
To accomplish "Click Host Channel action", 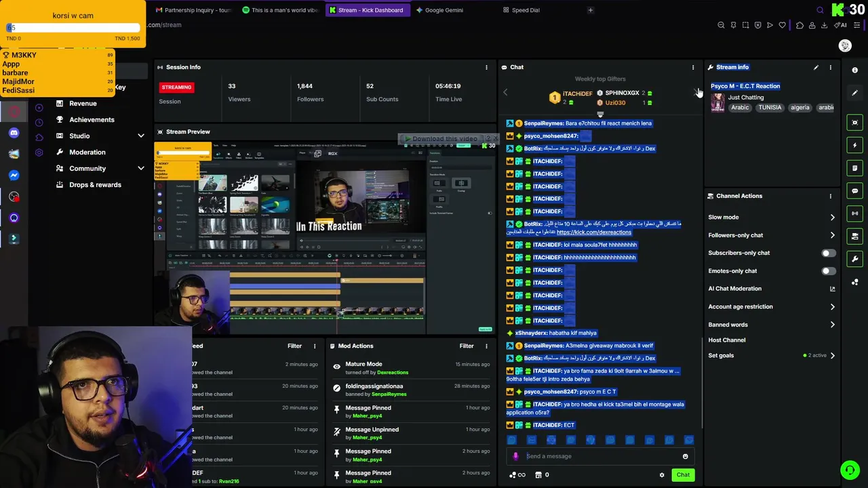I will pyautogui.click(x=727, y=340).
